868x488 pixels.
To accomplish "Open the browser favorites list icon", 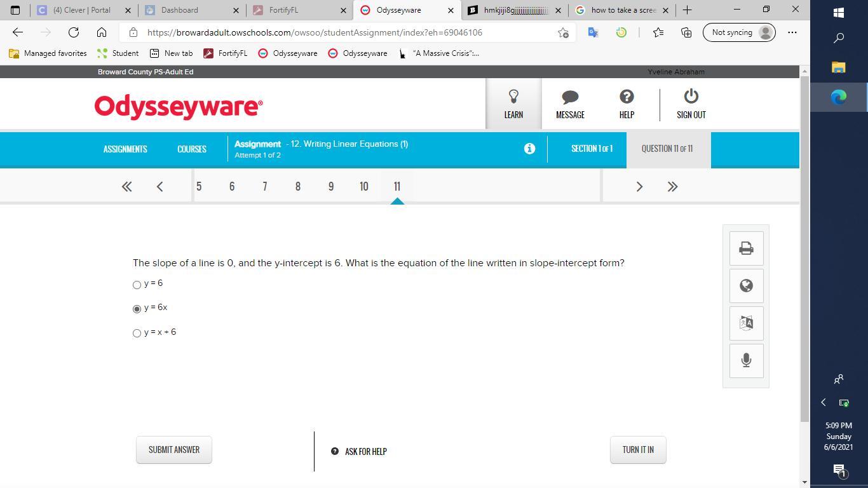I will [658, 32].
